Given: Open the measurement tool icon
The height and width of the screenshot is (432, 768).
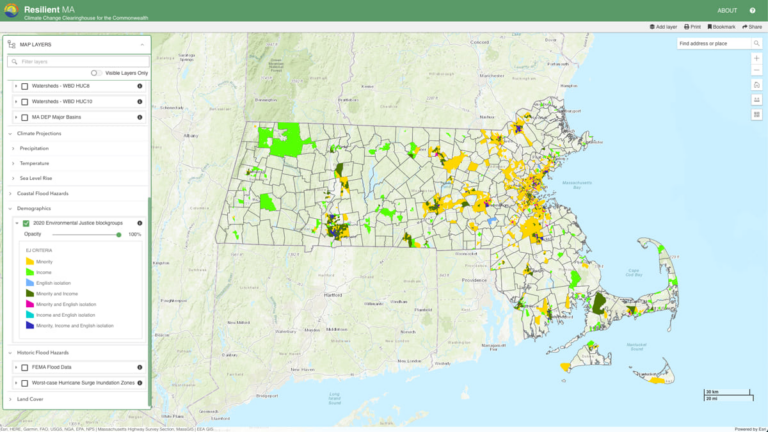Looking at the screenshot, I should 756,99.
